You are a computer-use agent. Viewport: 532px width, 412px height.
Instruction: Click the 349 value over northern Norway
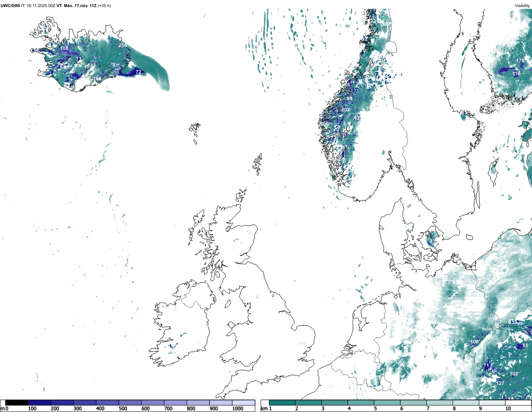(386, 24)
